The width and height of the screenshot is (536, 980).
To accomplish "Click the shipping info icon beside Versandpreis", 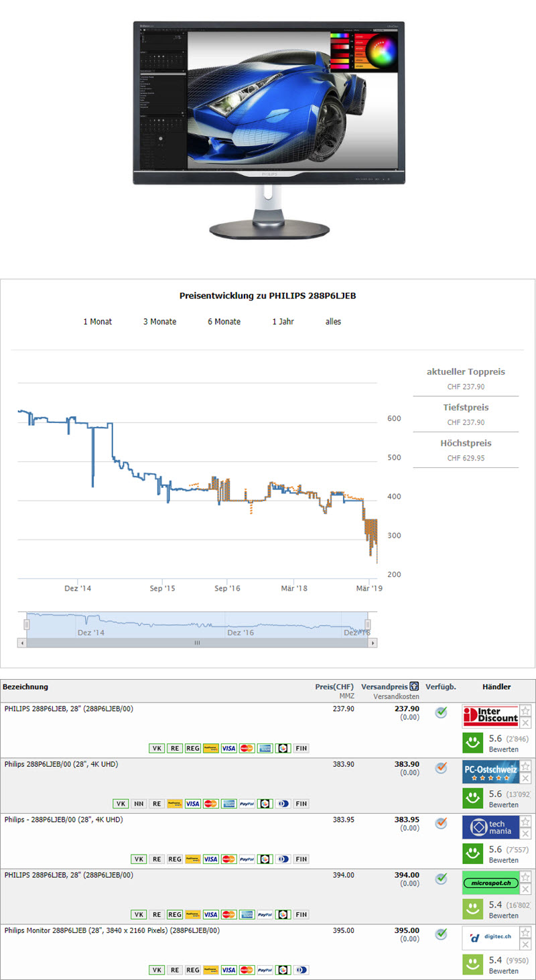I will tap(415, 687).
